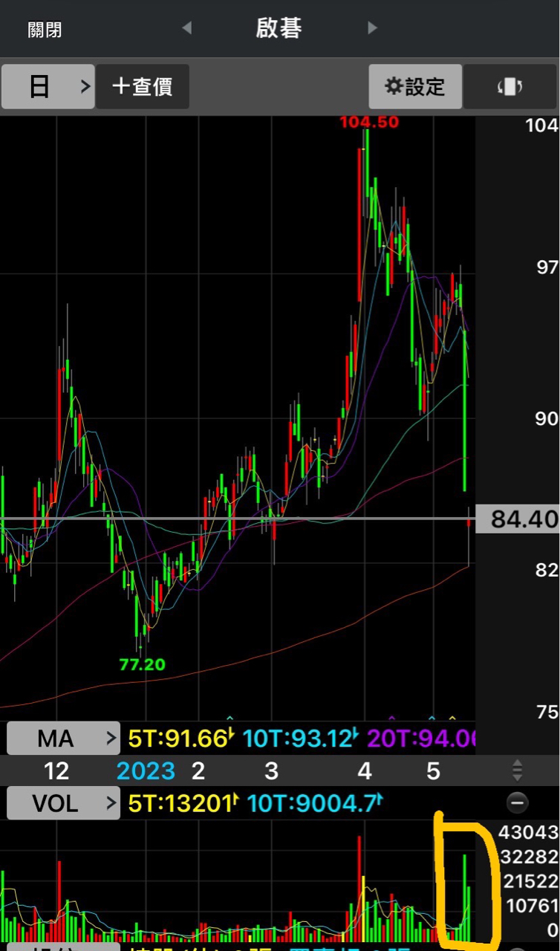This screenshot has height=951, width=560.
Task: Tap the 2023 date axis label
Action: (x=146, y=770)
